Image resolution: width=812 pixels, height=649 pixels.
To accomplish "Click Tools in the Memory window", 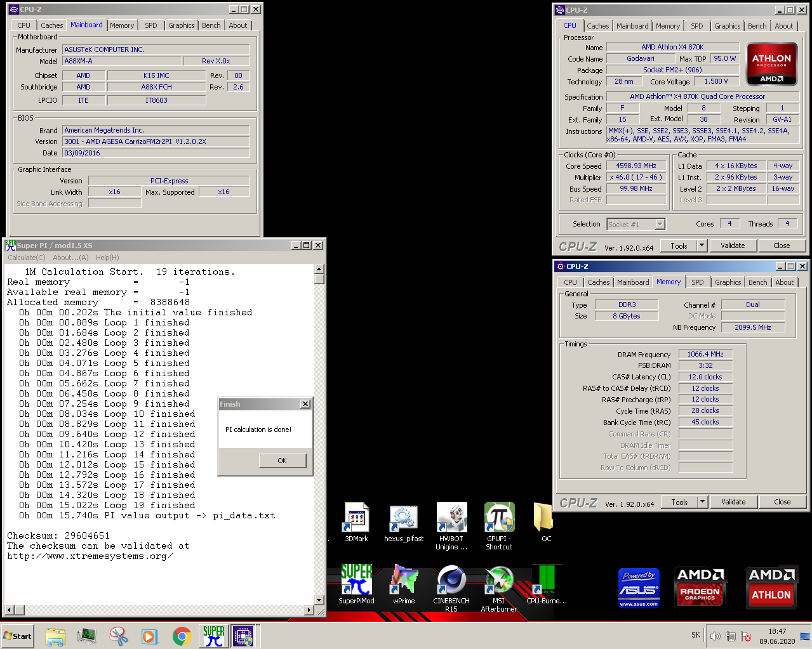I will [679, 502].
